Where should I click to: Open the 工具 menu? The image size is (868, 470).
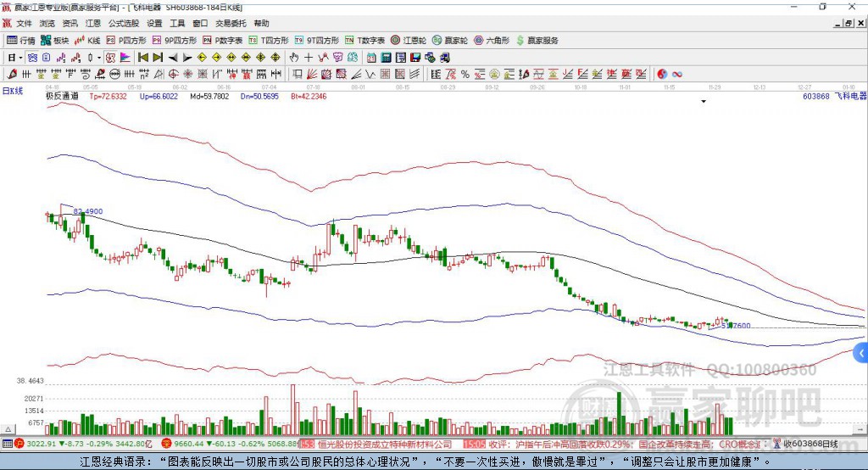177,23
